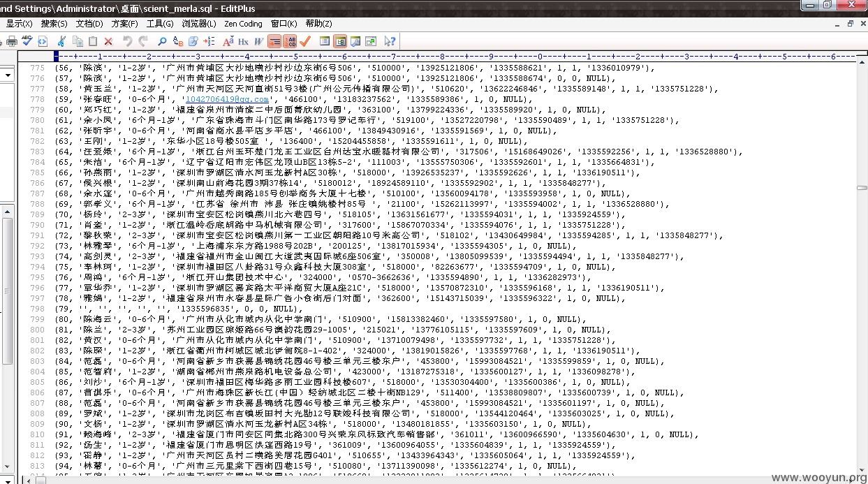Click the full screen window icon
Screen dimensions: 868x484
click(x=371, y=41)
